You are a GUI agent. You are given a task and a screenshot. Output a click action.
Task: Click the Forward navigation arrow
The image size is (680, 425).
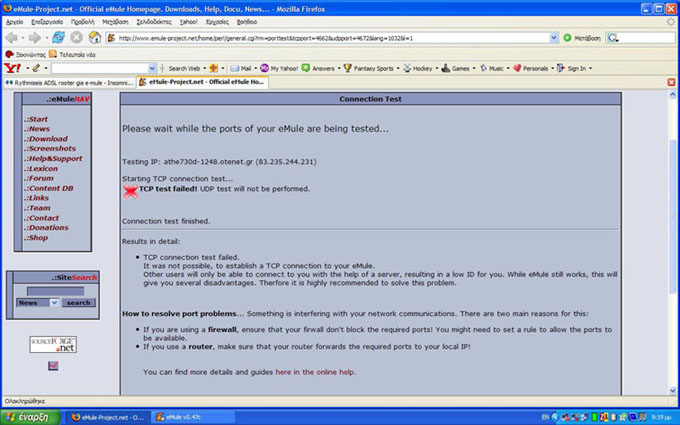[x=34, y=38]
